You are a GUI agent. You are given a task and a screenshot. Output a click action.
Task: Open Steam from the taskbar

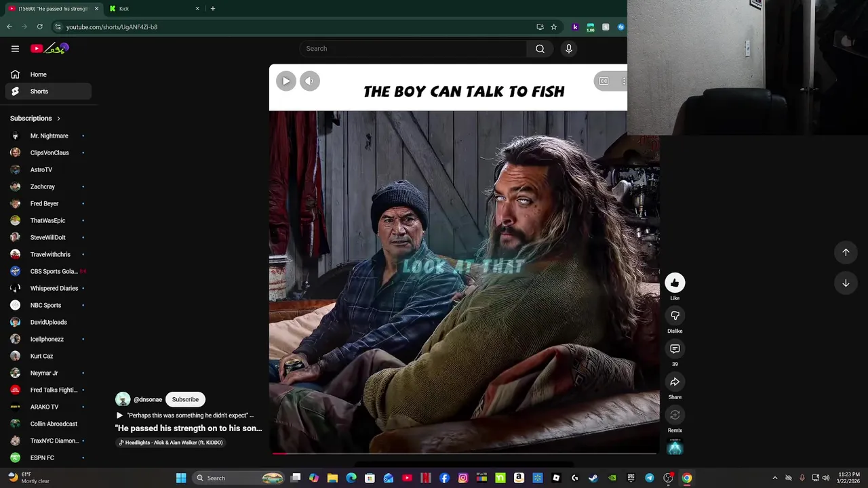tap(593, 478)
